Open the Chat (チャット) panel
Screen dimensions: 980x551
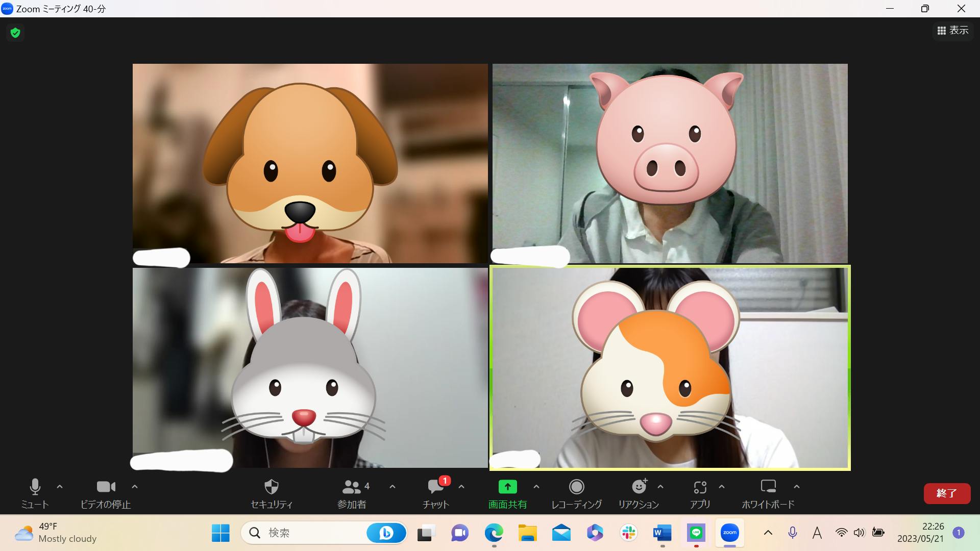pyautogui.click(x=435, y=487)
